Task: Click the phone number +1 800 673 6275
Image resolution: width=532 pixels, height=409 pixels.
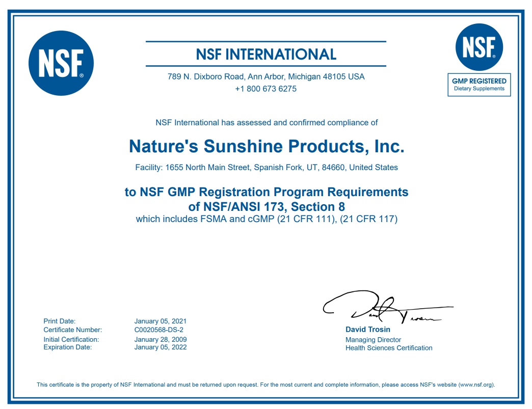Action: click(265, 89)
